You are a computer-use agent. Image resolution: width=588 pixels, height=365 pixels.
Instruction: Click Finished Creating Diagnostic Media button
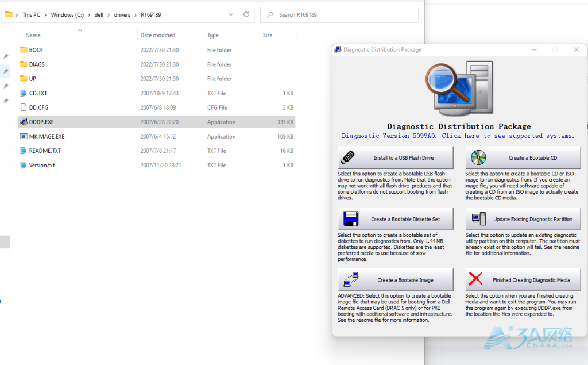(x=523, y=280)
